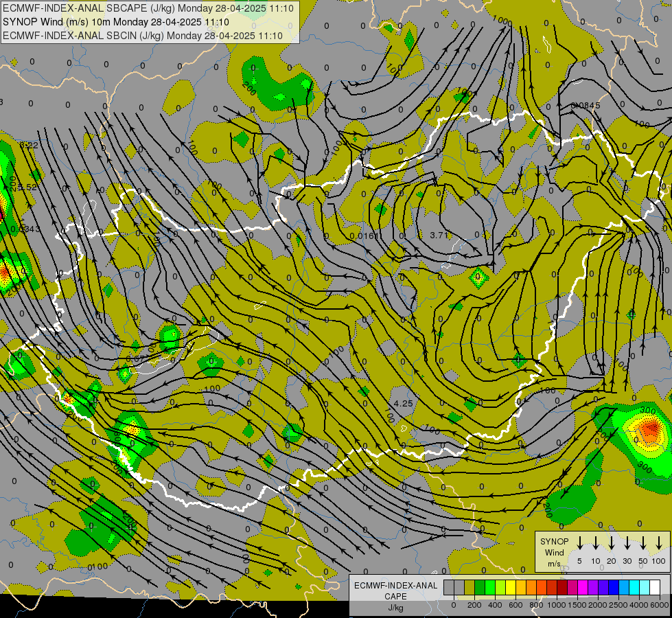Viewport: 672px width, 618px height.
Task: Click the SYNOP Wind 10m header line
Action: pyautogui.click(x=116, y=22)
